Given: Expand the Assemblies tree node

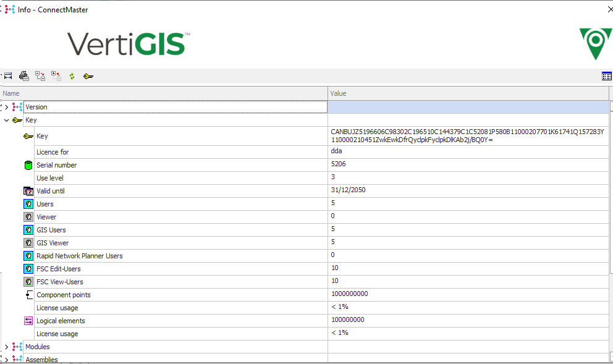Looking at the screenshot, I should (7, 359).
